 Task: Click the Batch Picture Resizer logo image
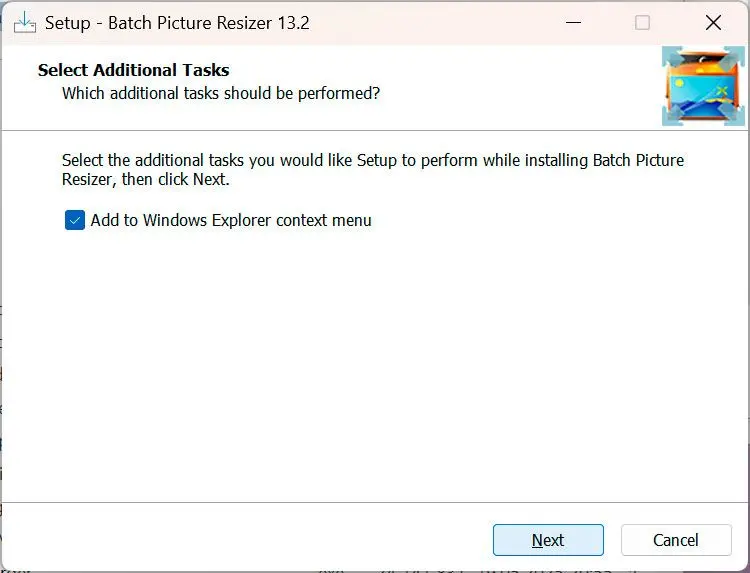(703, 86)
